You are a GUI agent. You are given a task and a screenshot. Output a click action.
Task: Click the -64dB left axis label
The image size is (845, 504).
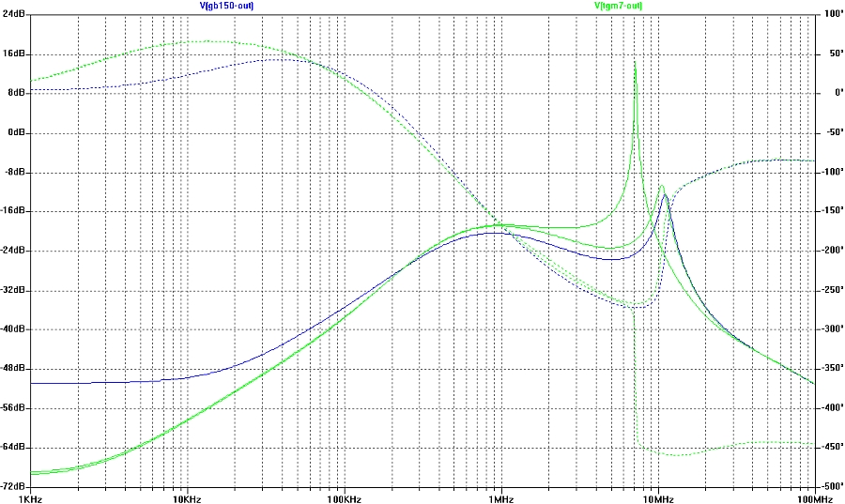[12, 448]
